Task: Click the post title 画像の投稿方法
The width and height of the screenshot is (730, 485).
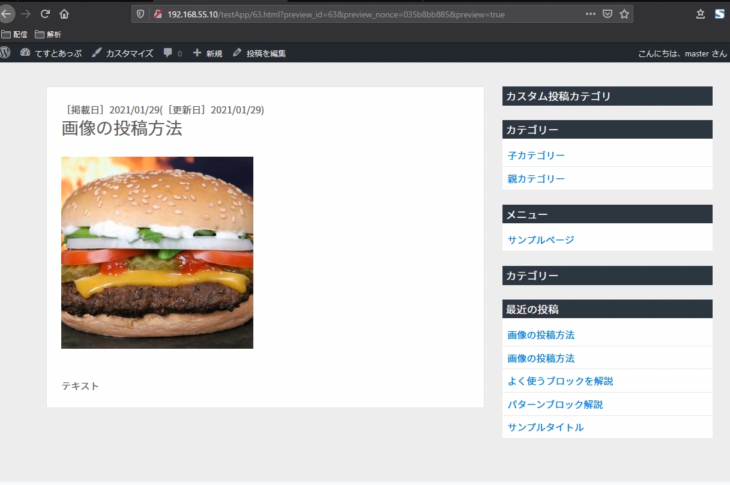Action: click(122, 128)
